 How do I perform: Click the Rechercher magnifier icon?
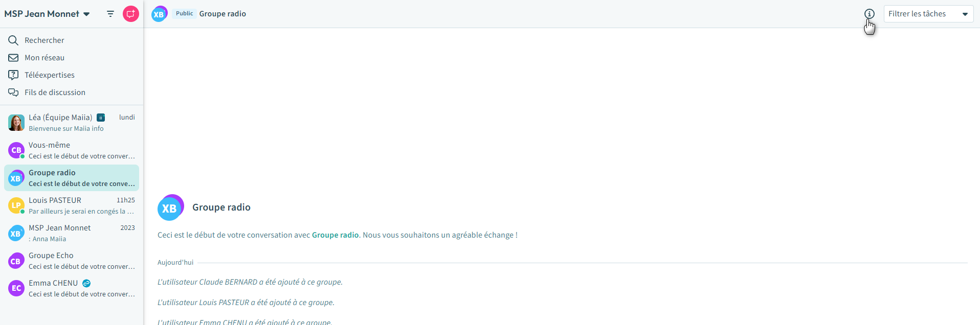[13, 40]
